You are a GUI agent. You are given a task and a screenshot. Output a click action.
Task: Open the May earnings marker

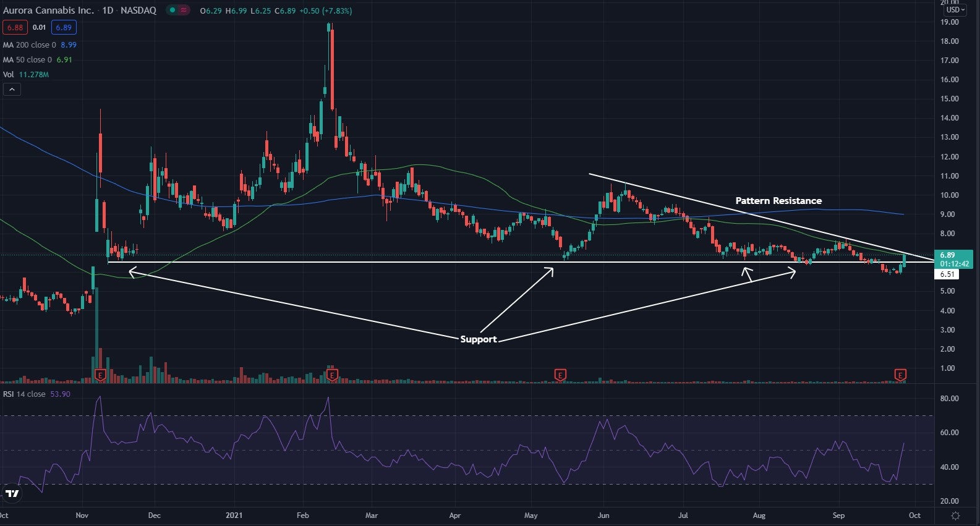(x=560, y=375)
